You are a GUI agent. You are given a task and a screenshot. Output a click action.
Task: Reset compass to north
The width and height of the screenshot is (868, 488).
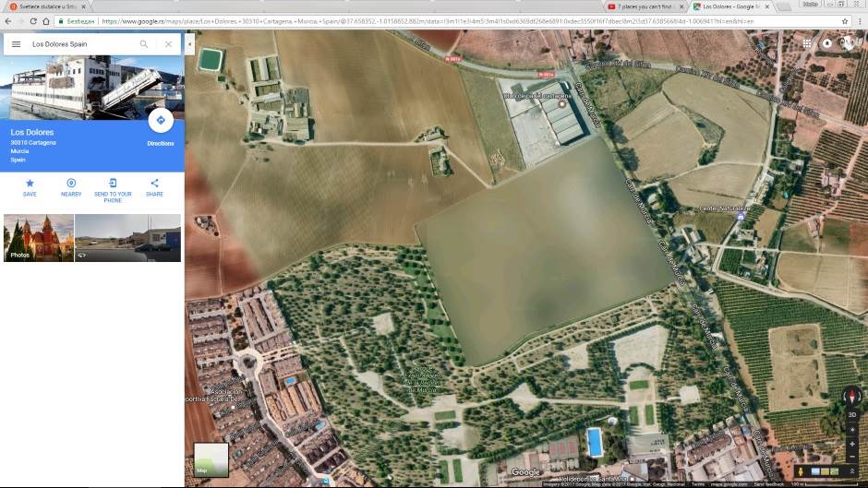pos(852,395)
